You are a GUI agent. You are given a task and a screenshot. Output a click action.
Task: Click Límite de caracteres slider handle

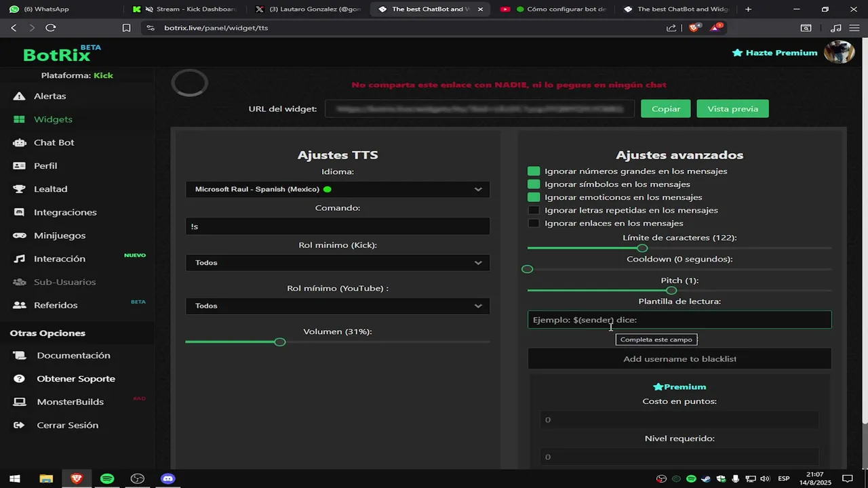[642, 248]
